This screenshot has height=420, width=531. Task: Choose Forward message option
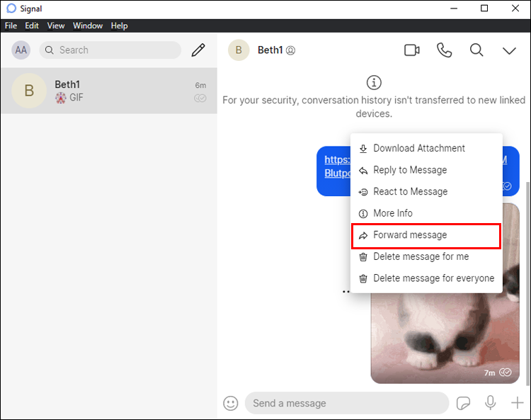point(426,235)
